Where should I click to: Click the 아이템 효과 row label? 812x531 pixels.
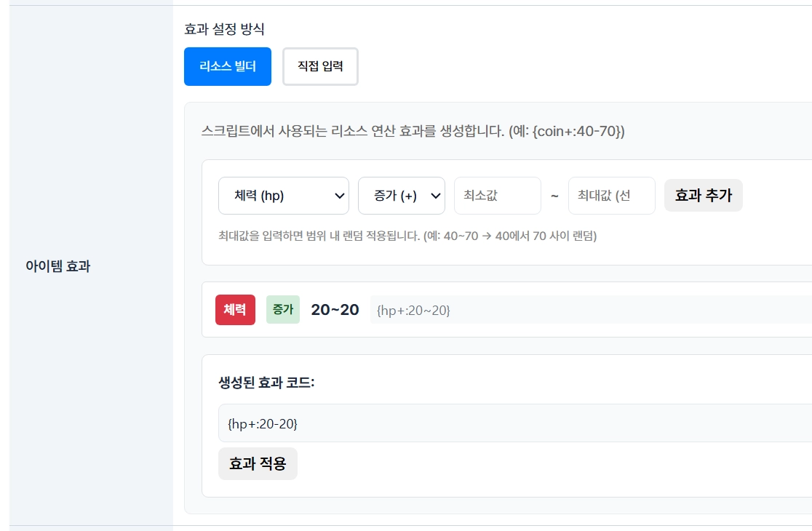click(57, 266)
